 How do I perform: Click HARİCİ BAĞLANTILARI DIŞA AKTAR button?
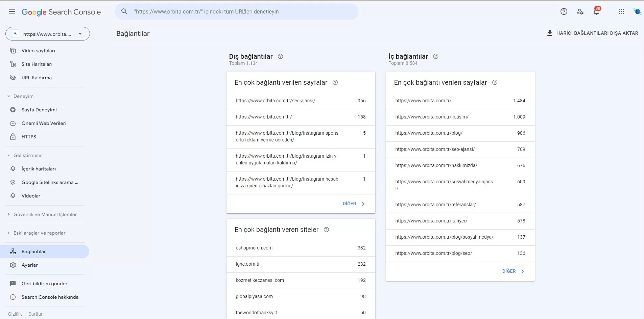click(x=592, y=33)
